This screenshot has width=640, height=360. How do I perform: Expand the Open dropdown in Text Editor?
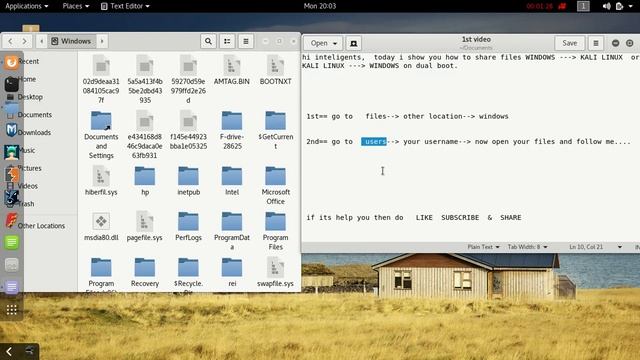323,43
